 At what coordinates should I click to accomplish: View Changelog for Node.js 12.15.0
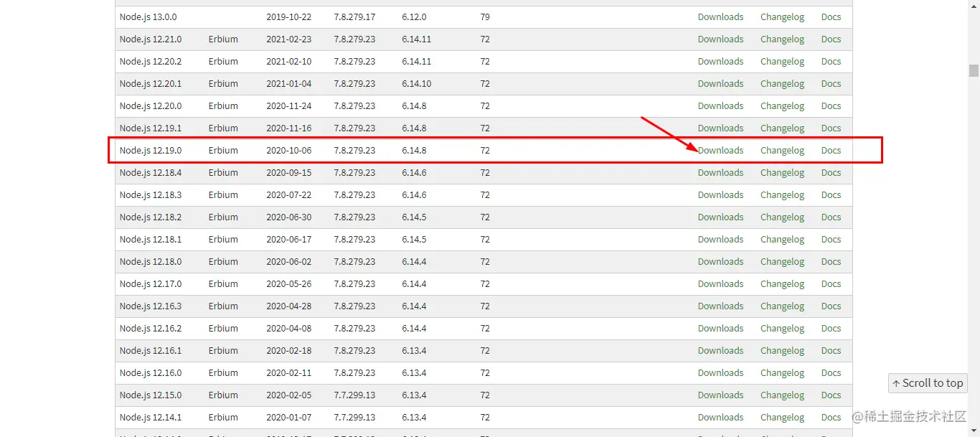click(782, 395)
